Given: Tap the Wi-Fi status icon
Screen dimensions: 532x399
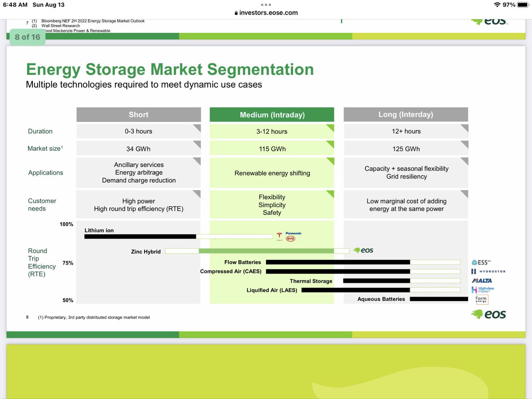Looking at the screenshot, I should click(497, 5).
